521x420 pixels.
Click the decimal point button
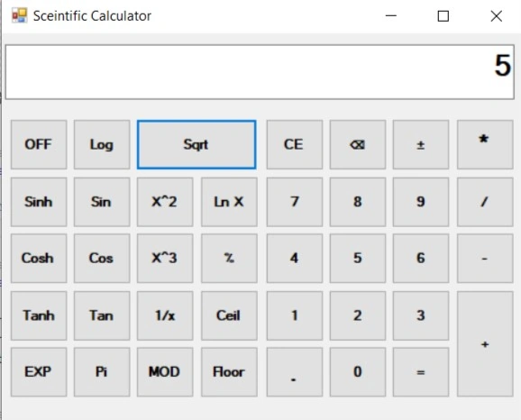pos(295,372)
